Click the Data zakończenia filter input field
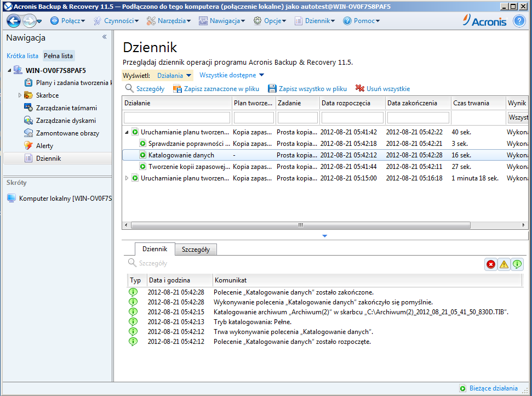532x396 pixels. click(x=418, y=118)
